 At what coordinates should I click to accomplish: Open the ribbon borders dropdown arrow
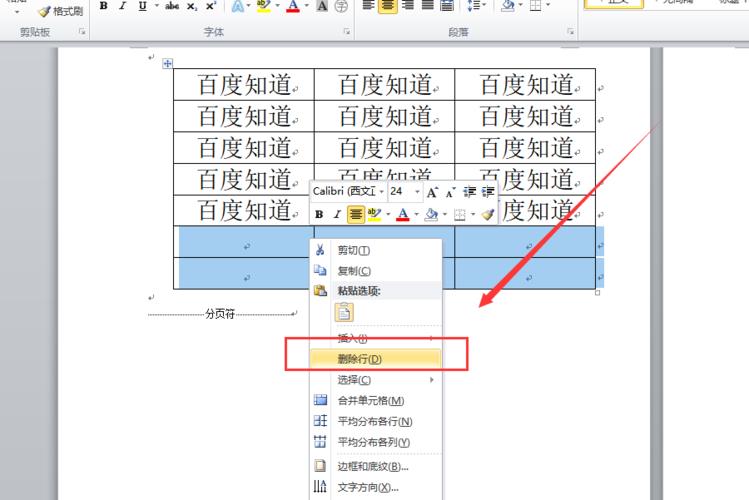(x=548, y=5)
